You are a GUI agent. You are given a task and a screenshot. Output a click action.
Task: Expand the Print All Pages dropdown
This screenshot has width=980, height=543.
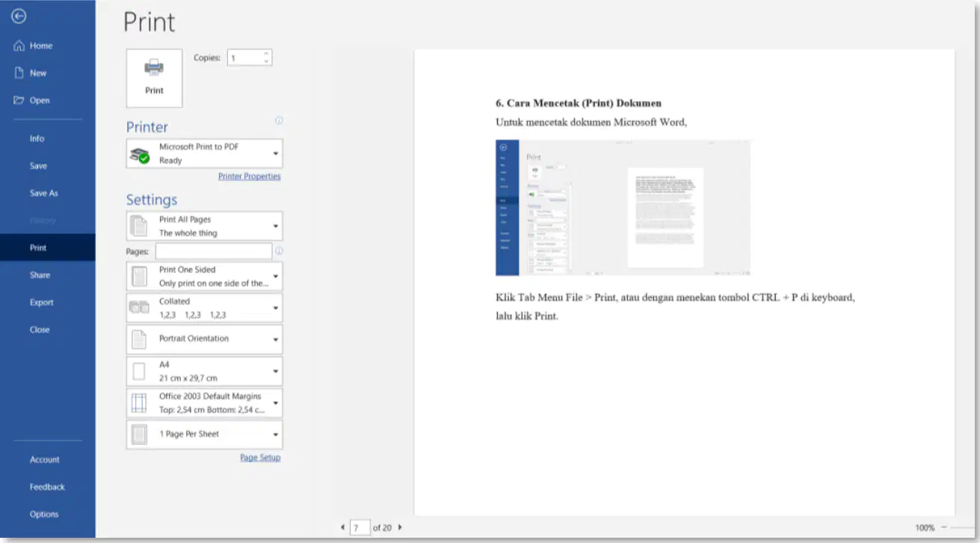tap(204, 226)
